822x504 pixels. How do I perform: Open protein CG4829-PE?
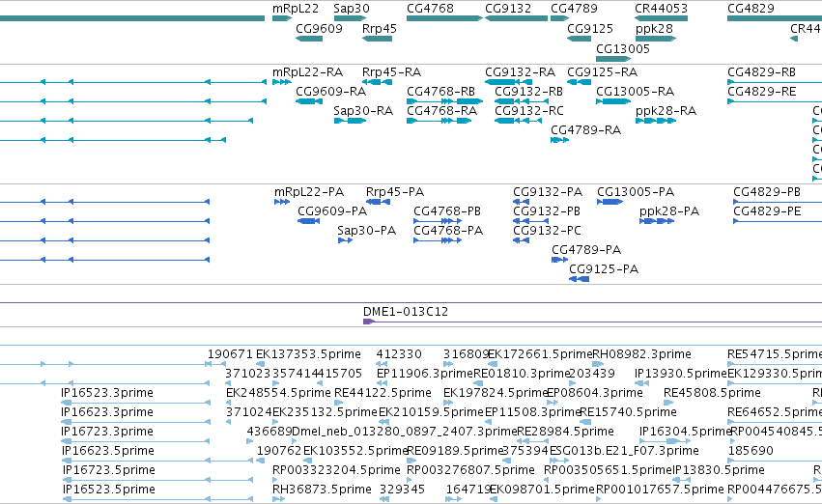778,221
